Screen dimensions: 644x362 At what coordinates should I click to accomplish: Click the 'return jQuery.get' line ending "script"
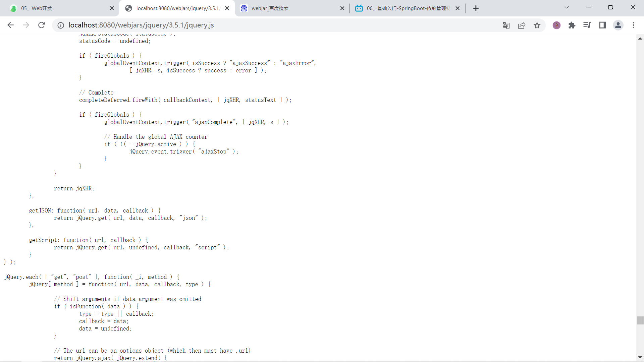tap(142, 247)
